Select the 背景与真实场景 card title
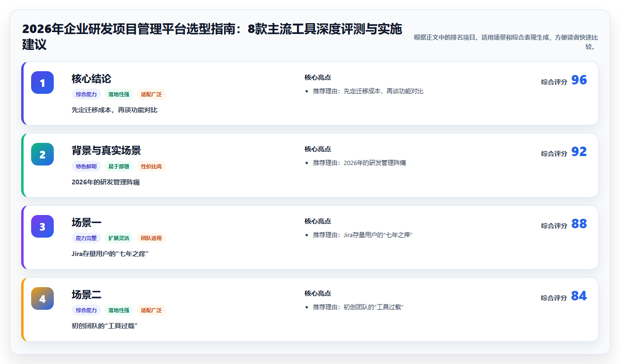 (x=106, y=150)
